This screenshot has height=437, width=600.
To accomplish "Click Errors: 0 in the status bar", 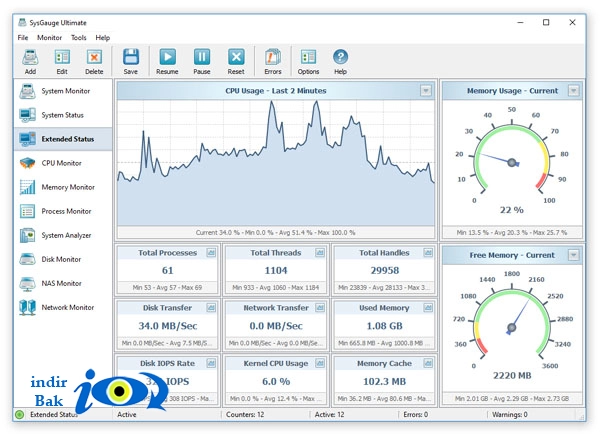I will coord(416,414).
